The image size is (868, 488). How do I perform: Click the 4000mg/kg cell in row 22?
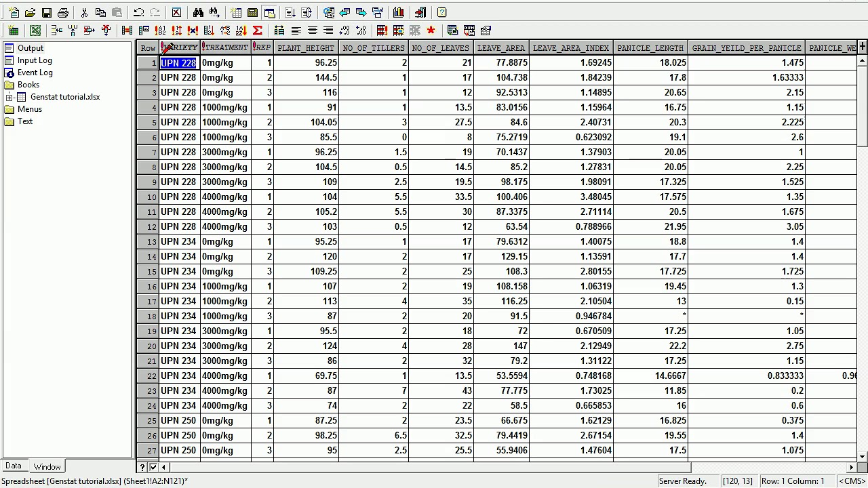[x=224, y=376]
